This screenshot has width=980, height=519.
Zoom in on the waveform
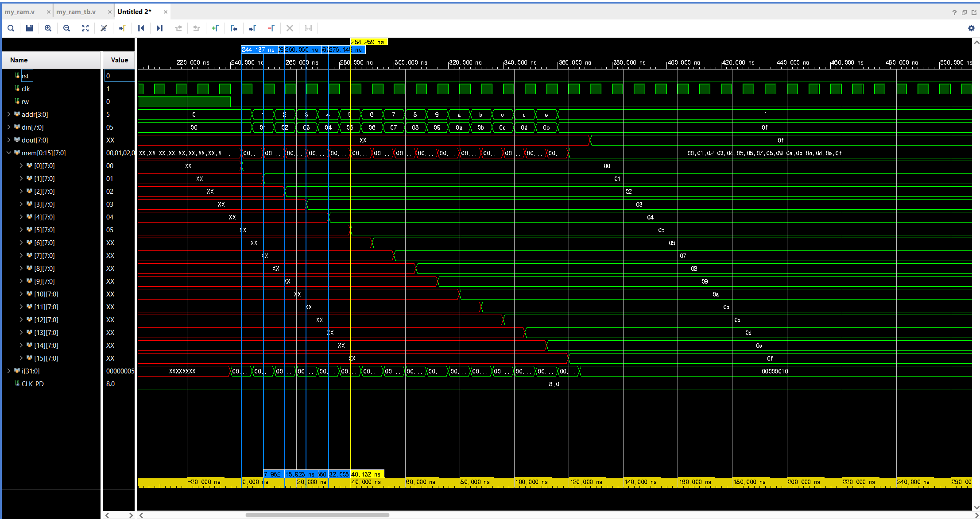pyautogui.click(x=48, y=28)
